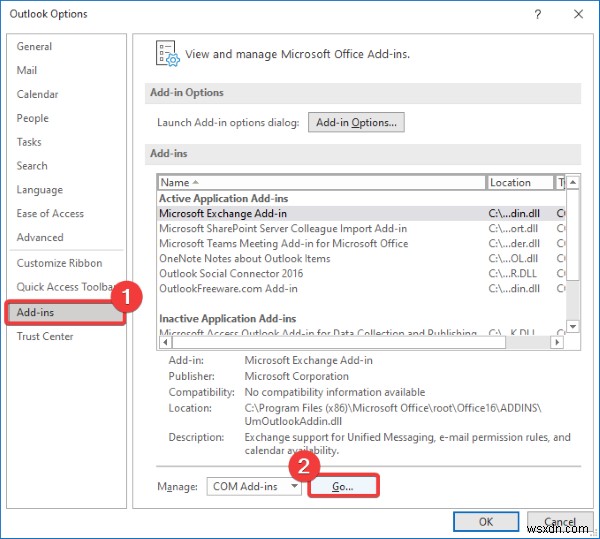This screenshot has width=600, height=539.
Task: Click the Location column header
Action: pyautogui.click(x=520, y=182)
